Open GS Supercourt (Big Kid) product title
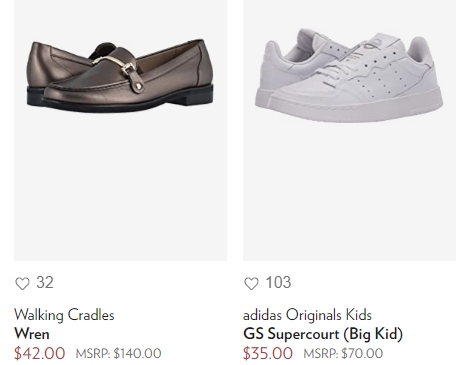 pyautogui.click(x=323, y=334)
